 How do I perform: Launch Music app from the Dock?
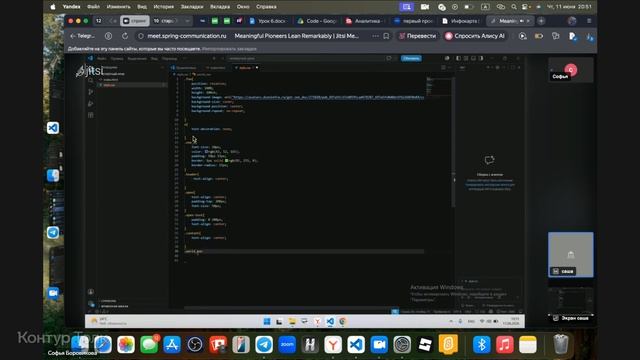[x=504, y=345]
